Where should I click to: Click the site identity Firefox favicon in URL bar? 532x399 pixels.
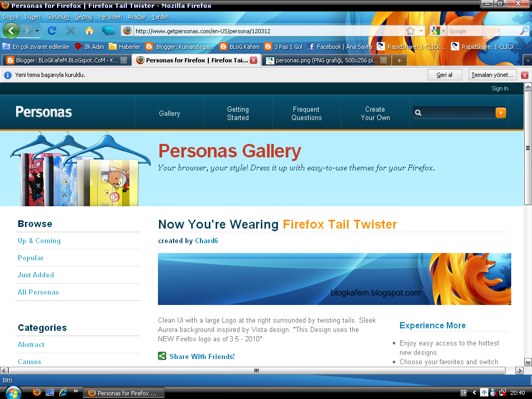(127, 31)
